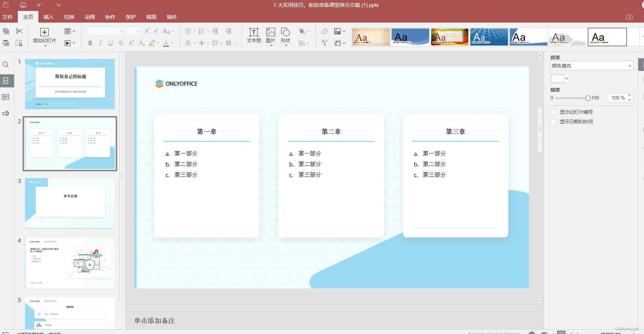
Task: Apply the blue dotted Aa theme
Action: pyautogui.click(x=489, y=37)
